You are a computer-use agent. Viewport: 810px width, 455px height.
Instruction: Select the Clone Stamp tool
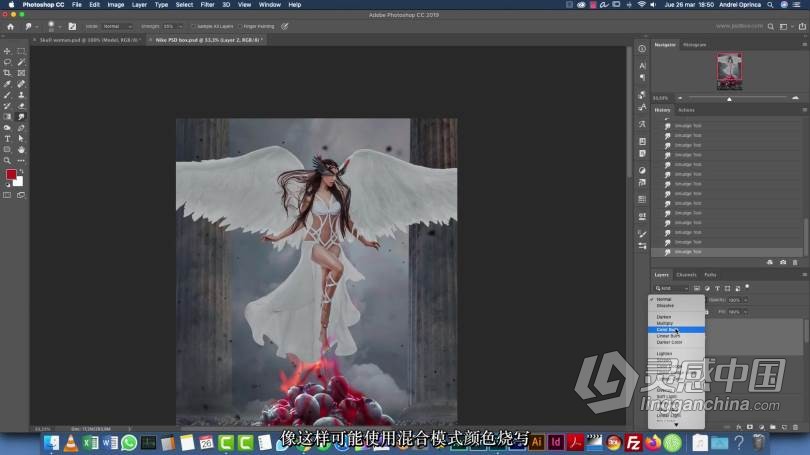21,95
